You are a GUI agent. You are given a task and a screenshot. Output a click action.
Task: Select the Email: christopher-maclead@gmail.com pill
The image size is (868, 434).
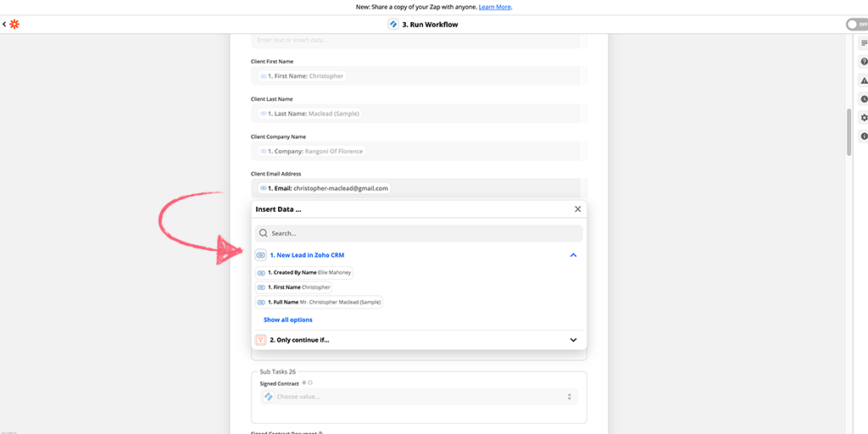(x=324, y=188)
